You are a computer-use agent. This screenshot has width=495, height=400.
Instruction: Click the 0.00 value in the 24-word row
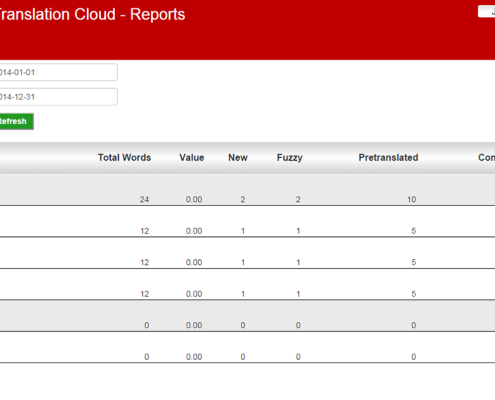click(x=194, y=199)
